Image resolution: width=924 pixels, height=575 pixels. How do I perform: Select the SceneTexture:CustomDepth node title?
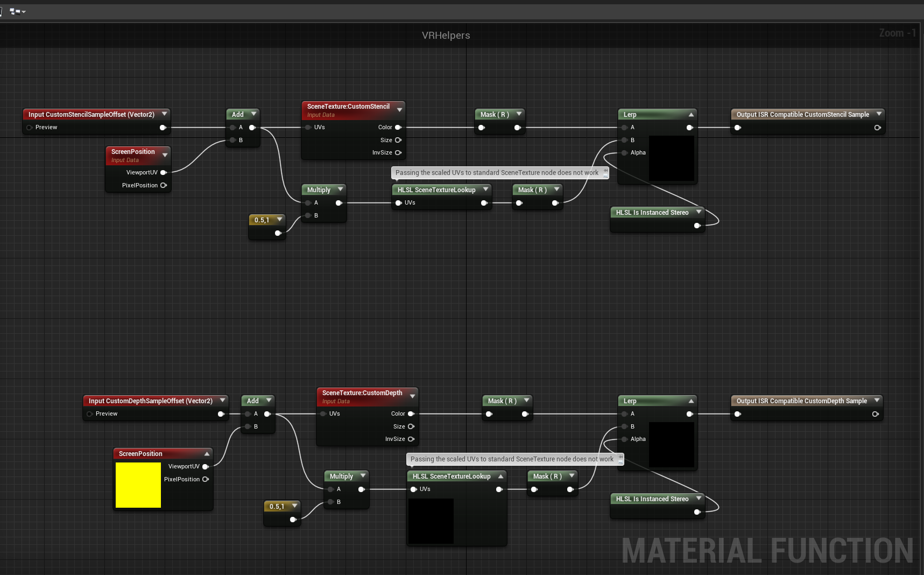362,393
